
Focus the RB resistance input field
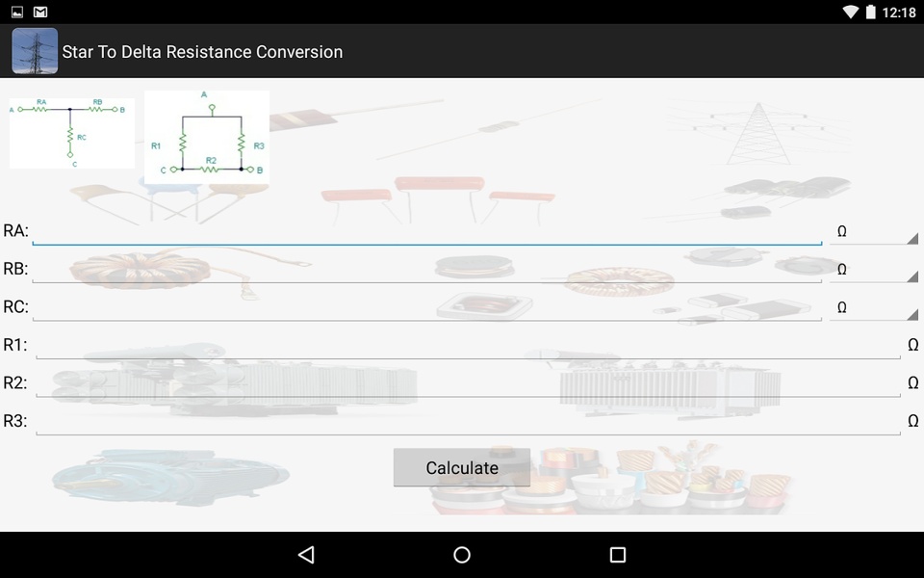tap(427, 270)
